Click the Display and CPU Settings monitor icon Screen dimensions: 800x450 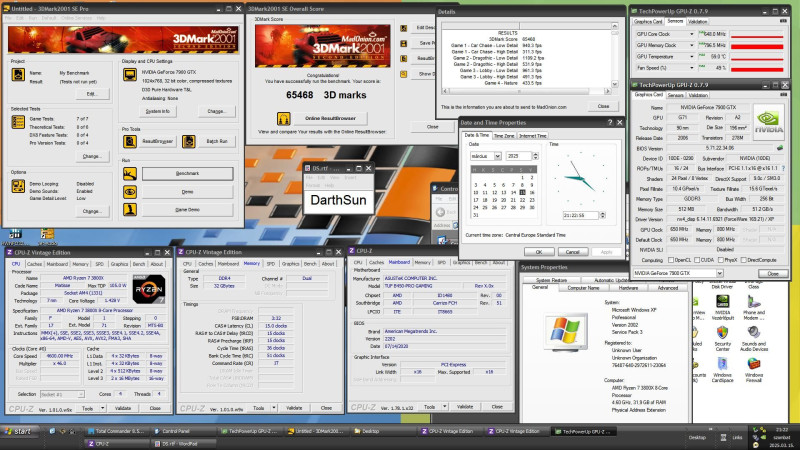pos(130,75)
